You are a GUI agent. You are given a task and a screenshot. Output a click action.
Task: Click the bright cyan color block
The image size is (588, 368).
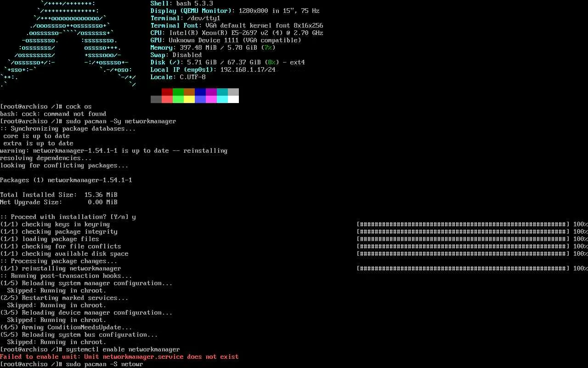click(x=222, y=99)
